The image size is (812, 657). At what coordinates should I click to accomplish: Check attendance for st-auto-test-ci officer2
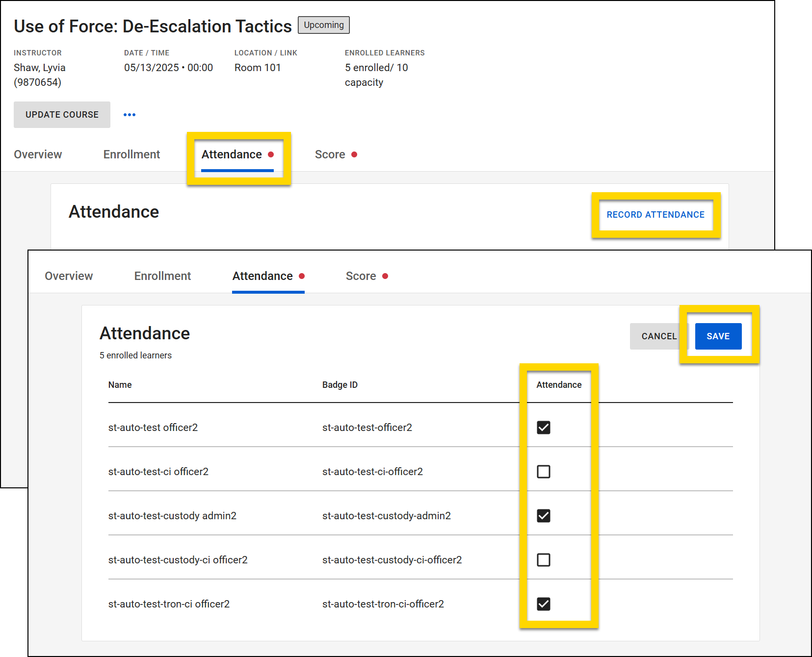point(543,472)
